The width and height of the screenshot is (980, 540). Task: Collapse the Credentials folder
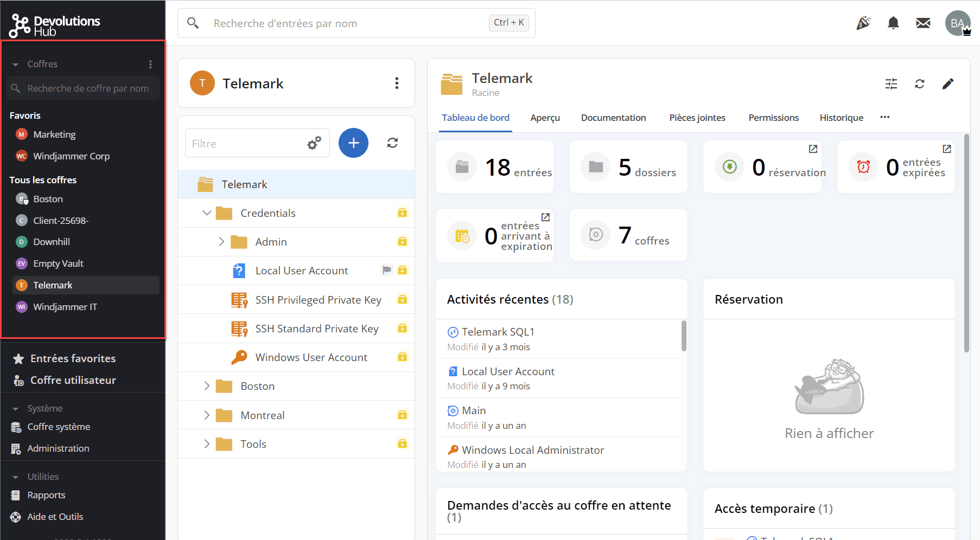coord(207,213)
